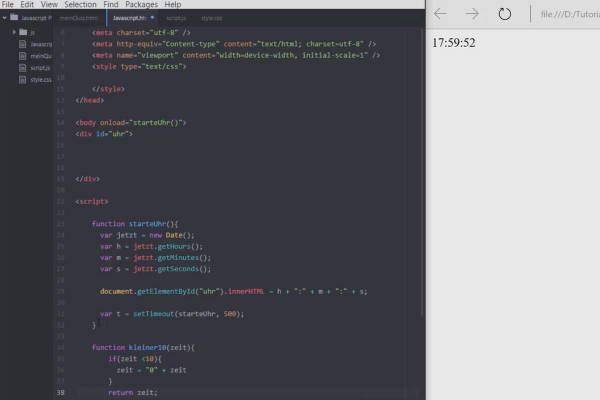
Task: Click 'kleiner10' function name
Action: click(147, 348)
